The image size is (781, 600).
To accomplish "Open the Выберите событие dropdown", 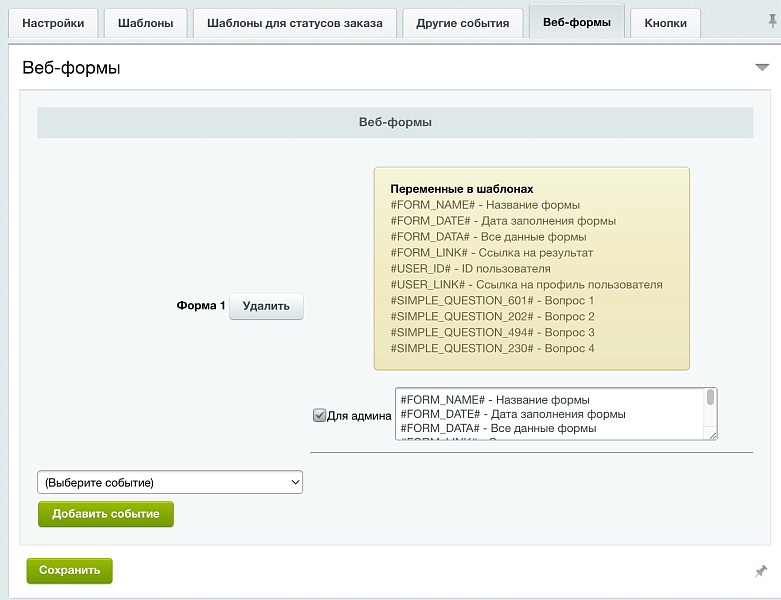I will pos(170,482).
